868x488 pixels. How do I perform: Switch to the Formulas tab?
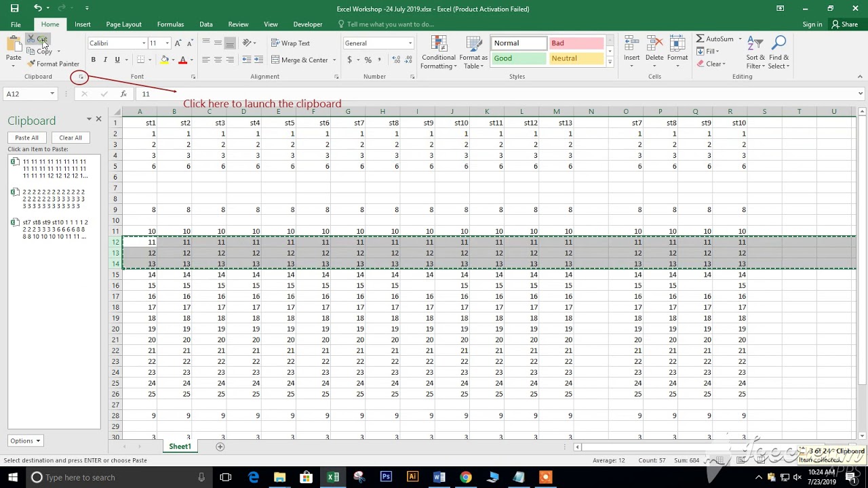point(170,24)
